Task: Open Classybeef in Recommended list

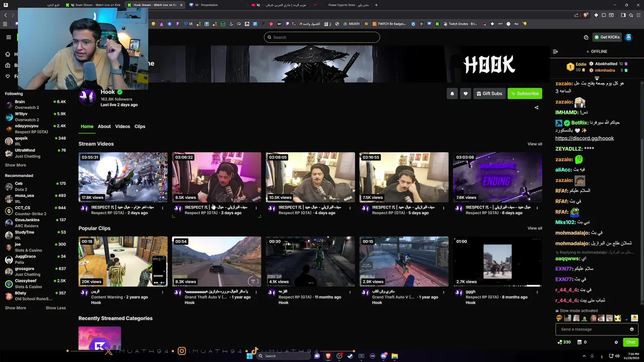Action: coord(35,284)
